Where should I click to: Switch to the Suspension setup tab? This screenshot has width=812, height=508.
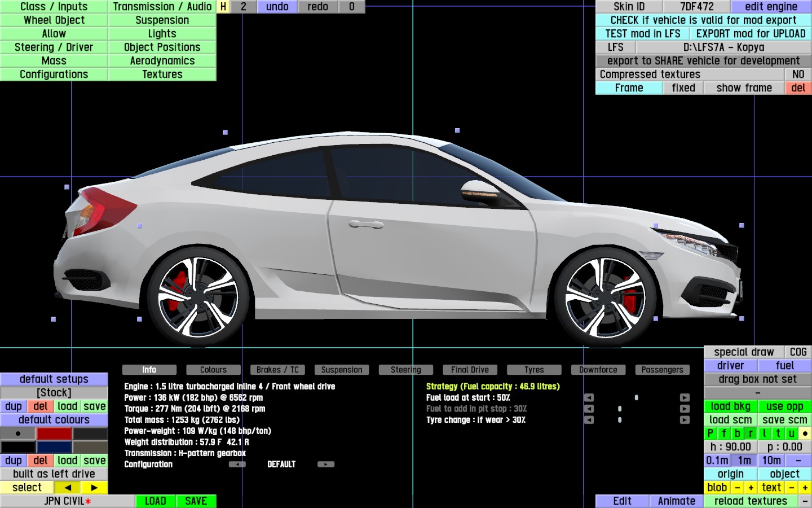[x=342, y=370]
